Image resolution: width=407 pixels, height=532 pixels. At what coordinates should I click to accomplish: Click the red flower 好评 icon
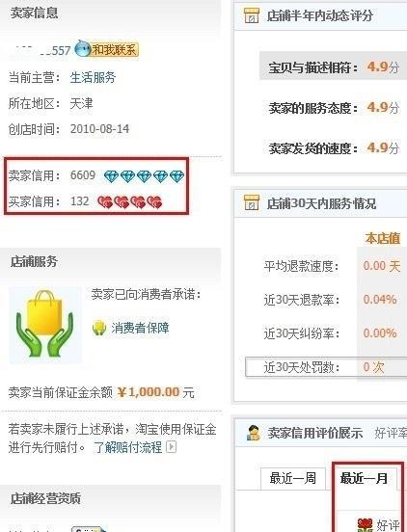[365, 525]
